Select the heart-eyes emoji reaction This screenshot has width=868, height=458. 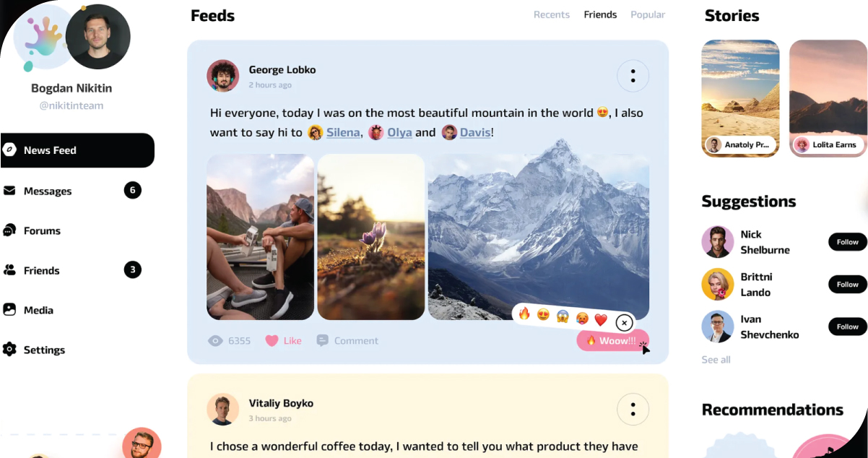544,316
